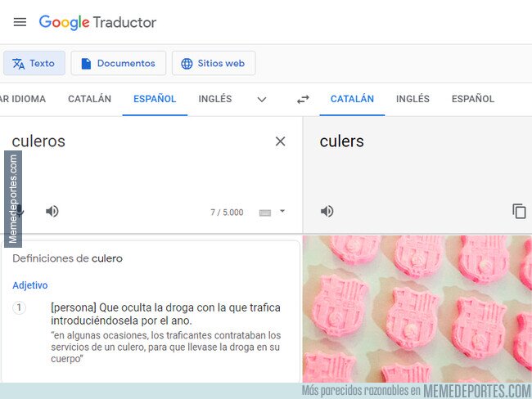Viewport: 532px width, 399px height.
Task: Open the on-screen keyboard icon
Action: [x=265, y=213]
